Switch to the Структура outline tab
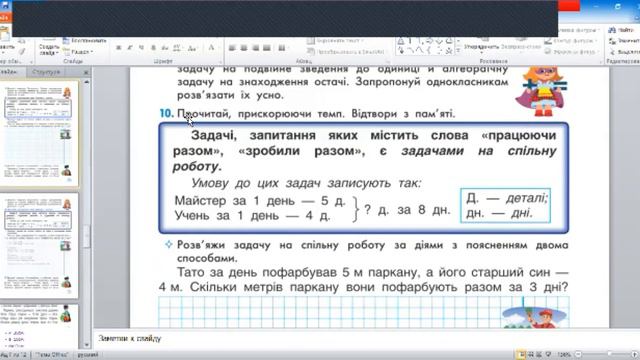This screenshot has height=360, width=640. (x=46, y=72)
